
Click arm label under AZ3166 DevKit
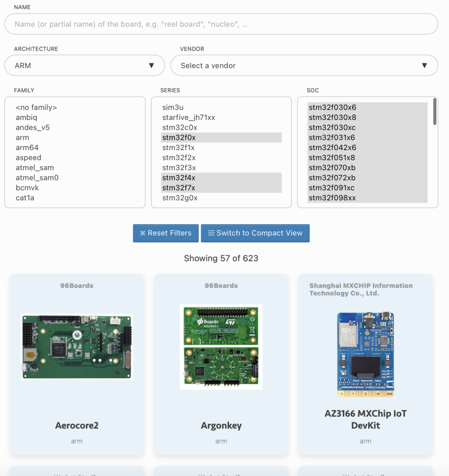click(365, 441)
